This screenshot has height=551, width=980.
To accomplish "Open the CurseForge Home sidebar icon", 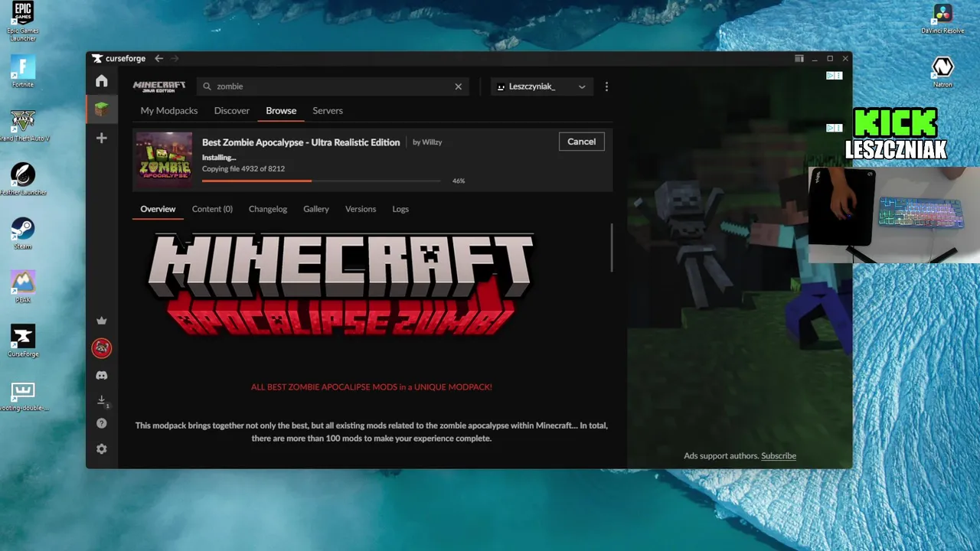I will (101, 81).
